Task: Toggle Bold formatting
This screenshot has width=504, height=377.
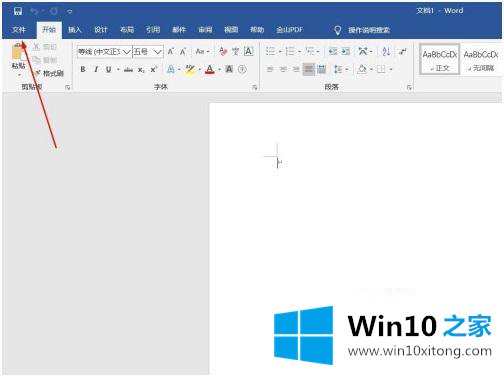Action: click(83, 69)
